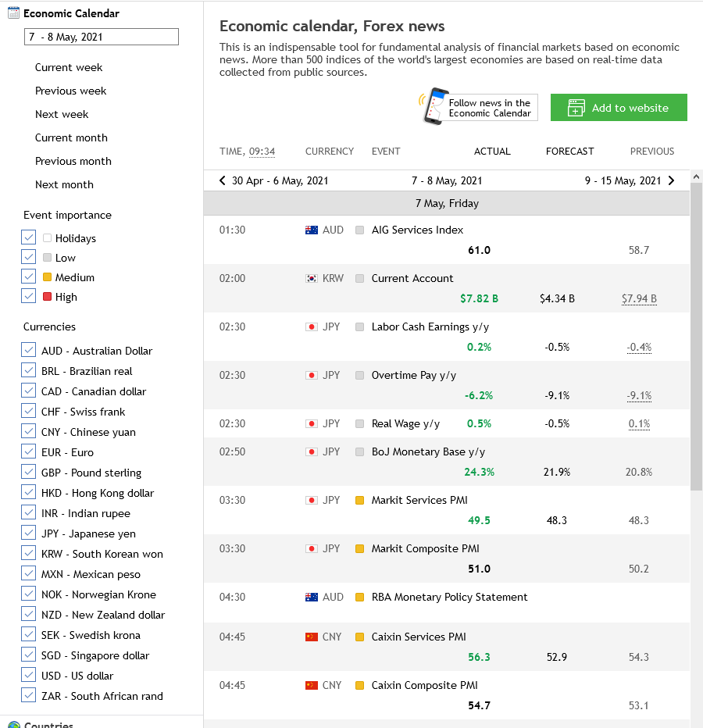
Task: Toggle AUD - Australian Dollar currency checkbox
Action: pos(28,350)
